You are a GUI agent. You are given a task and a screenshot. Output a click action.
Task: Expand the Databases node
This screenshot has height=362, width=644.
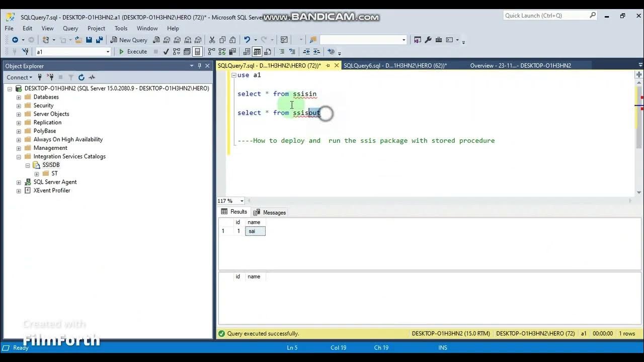point(19,97)
